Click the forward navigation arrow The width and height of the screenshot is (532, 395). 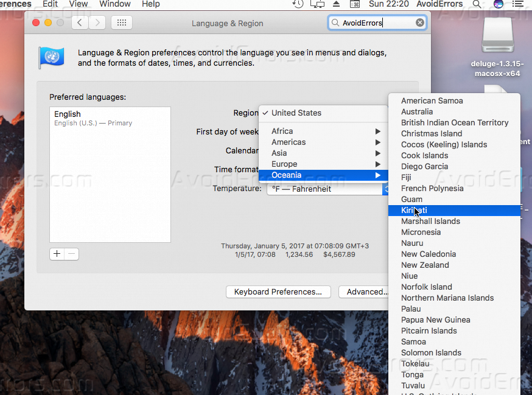(x=96, y=23)
